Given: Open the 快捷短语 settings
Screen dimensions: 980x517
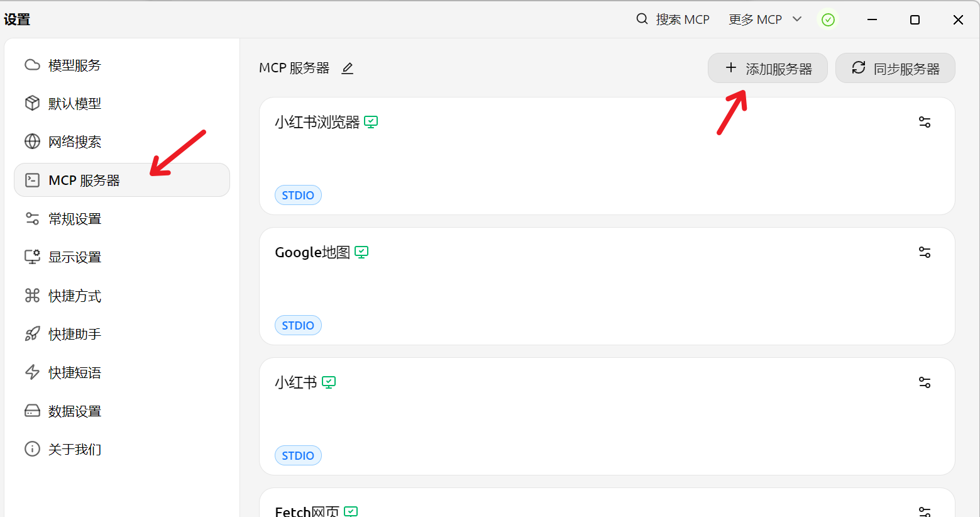Looking at the screenshot, I should 121,372.
